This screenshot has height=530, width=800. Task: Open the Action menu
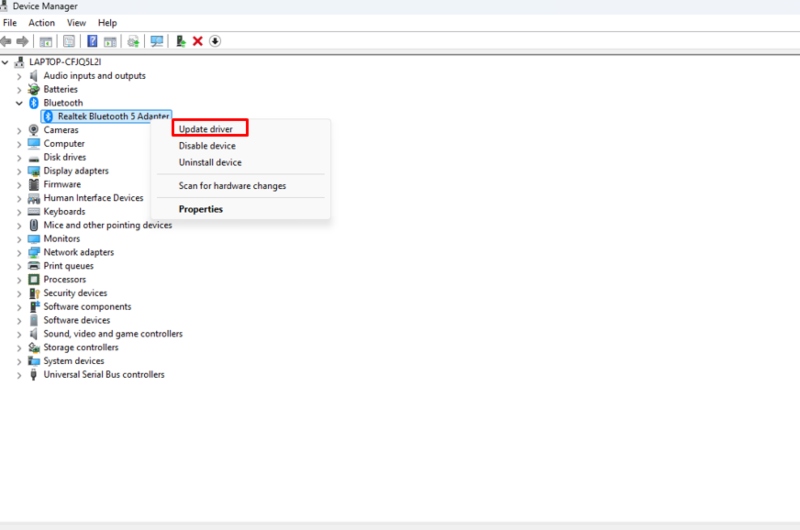(42, 23)
